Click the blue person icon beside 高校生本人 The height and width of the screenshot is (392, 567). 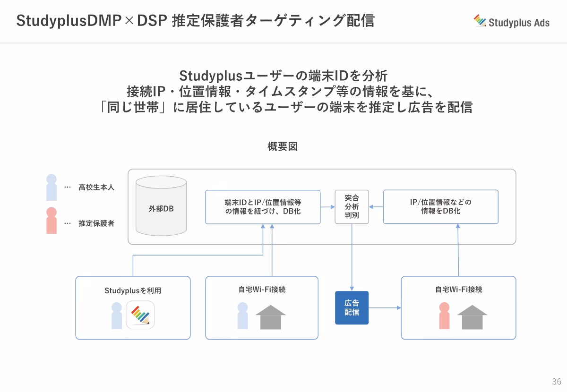tap(52, 187)
